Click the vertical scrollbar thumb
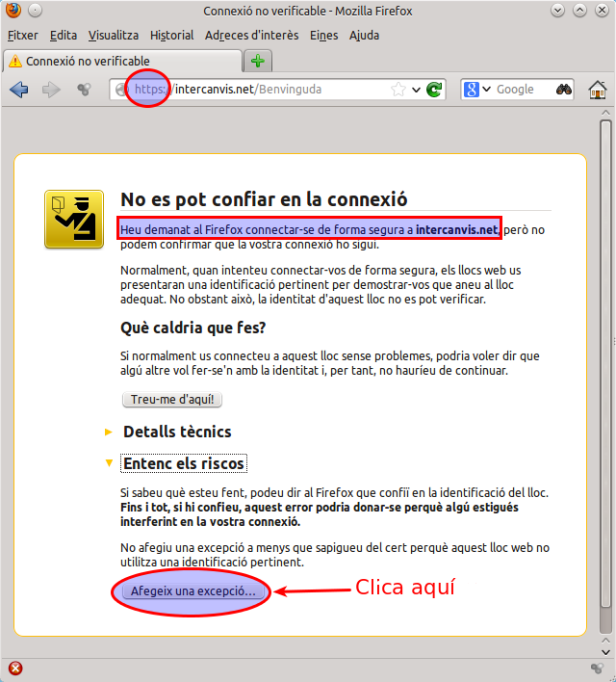Viewport: 616px width, 682px height. click(605, 363)
